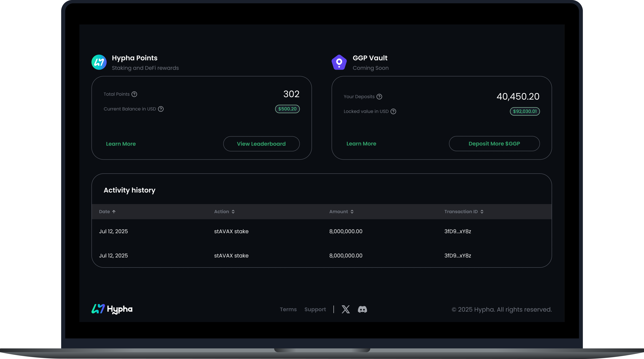Click the GGP Vault purple icon
This screenshot has width=644, height=359.
(x=339, y=62)
